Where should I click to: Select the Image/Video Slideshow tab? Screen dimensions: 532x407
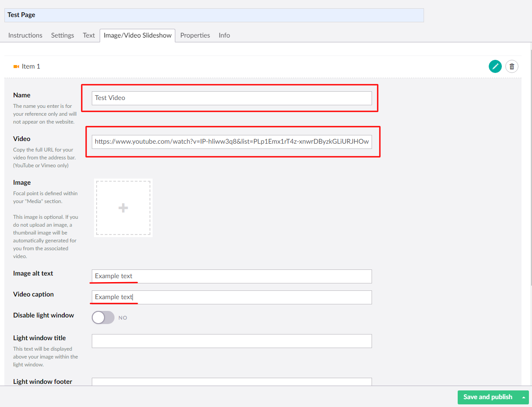tap(138, 35)
